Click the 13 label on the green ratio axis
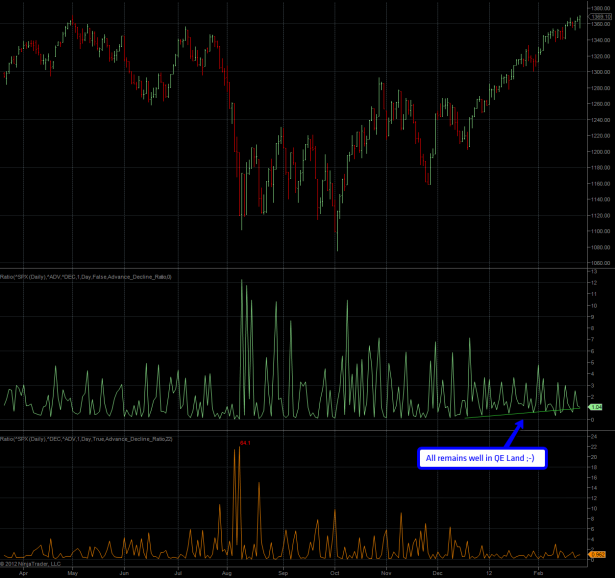 (x=594, y=271)
